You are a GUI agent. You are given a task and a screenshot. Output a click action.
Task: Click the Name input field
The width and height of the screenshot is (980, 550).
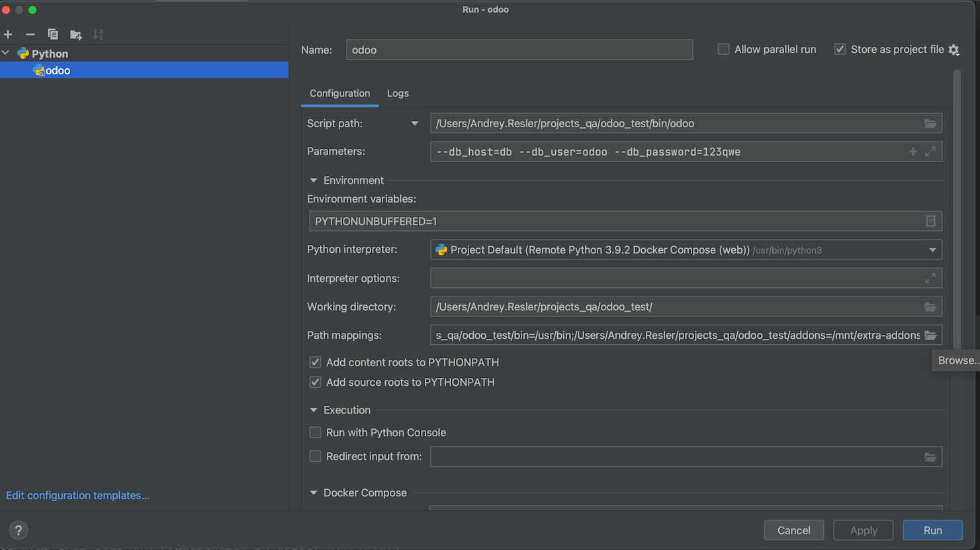tap(519, 50)
